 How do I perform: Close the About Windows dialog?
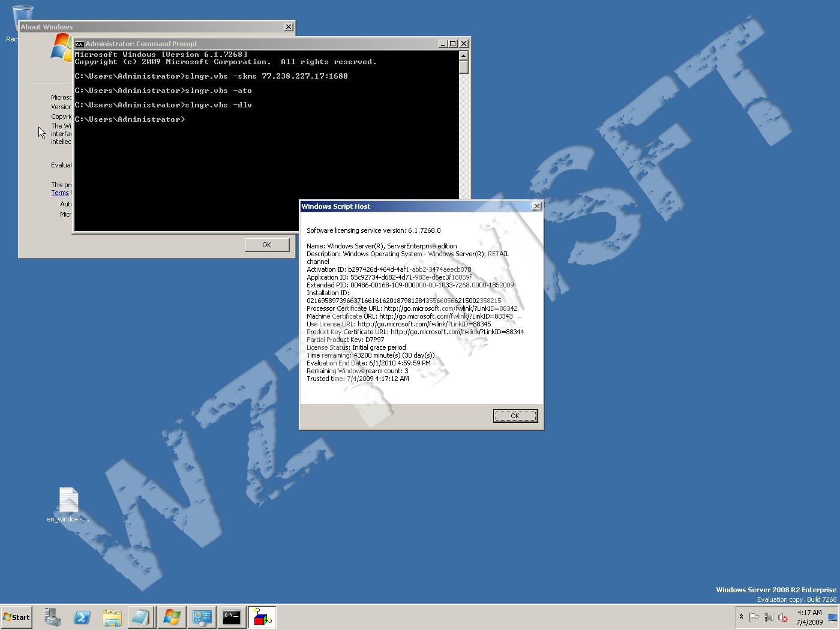(x=289, y=27)
